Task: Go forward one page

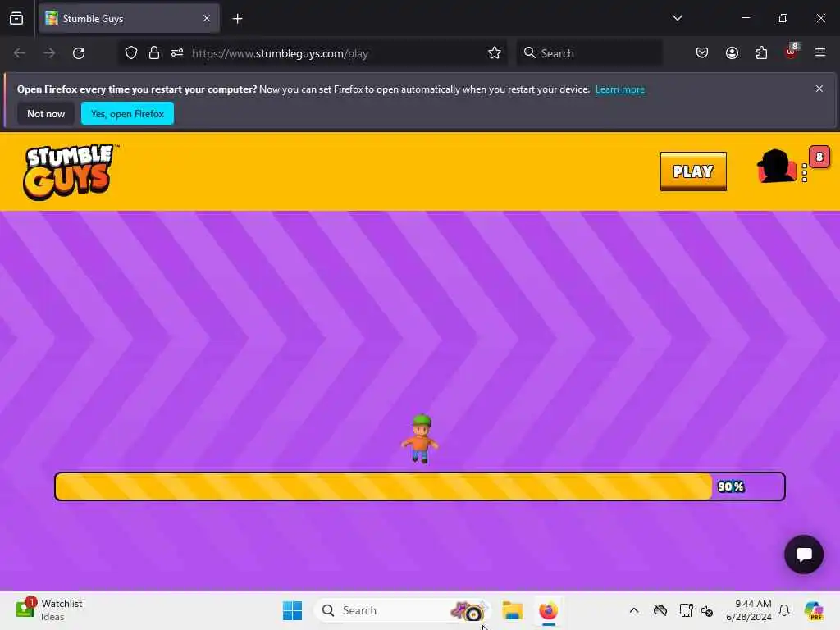Action: [x=49, y=53]
